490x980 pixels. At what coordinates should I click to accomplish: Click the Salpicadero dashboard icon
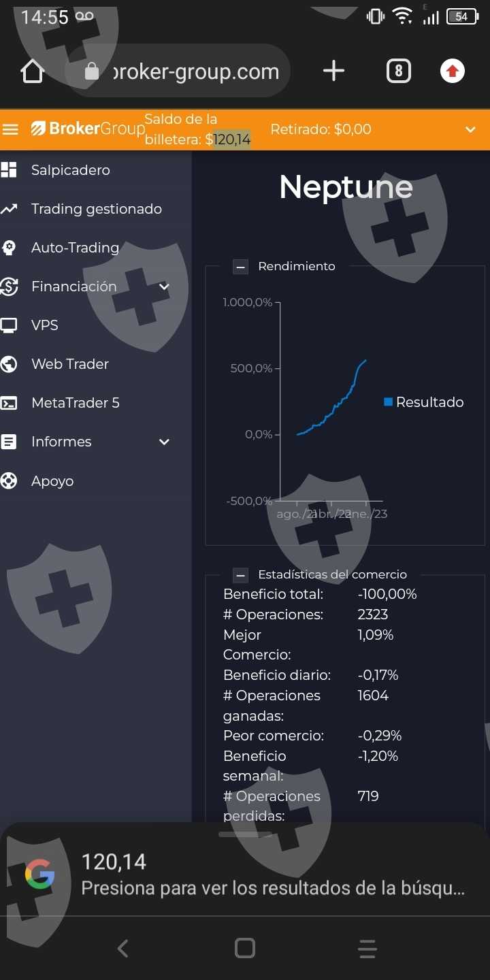coord(9,170)
